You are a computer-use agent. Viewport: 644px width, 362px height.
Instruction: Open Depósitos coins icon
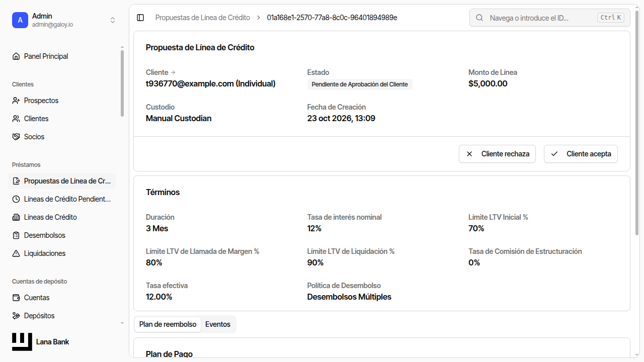pyautogui.click(x=16, y=316)
